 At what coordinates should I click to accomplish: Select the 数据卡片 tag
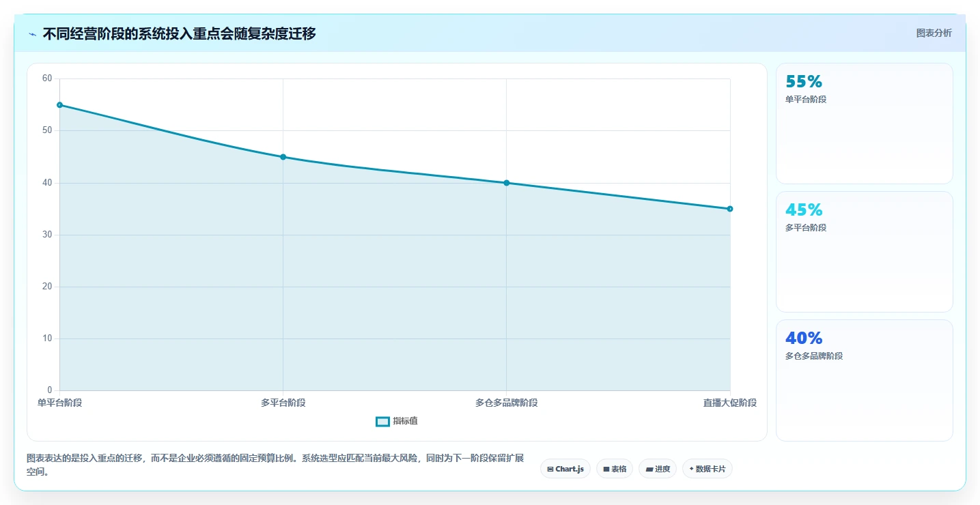(x=708, y=469)
